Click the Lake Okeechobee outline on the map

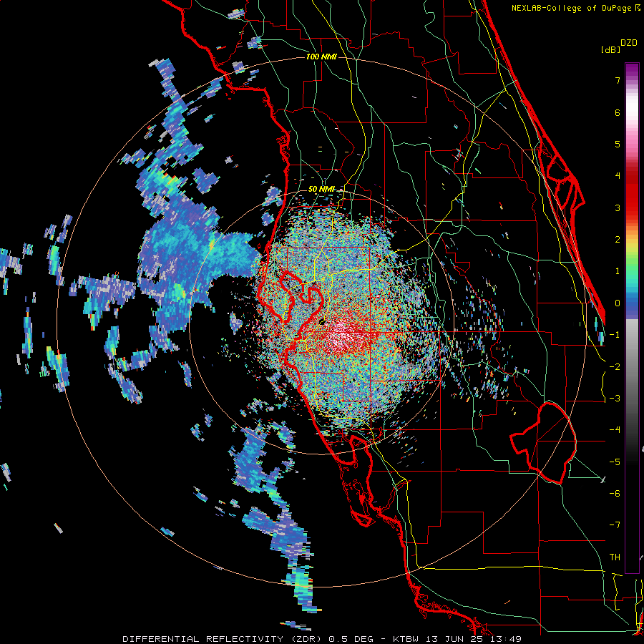click(x=543, y=444)
